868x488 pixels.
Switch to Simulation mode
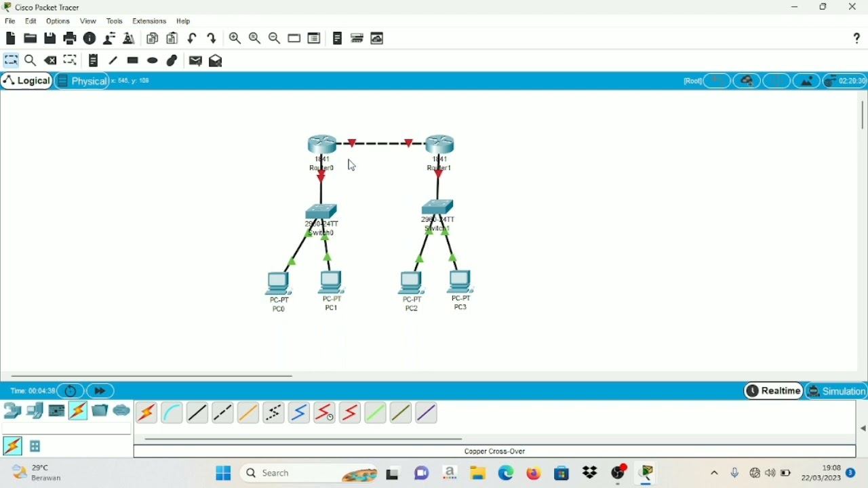837,391
